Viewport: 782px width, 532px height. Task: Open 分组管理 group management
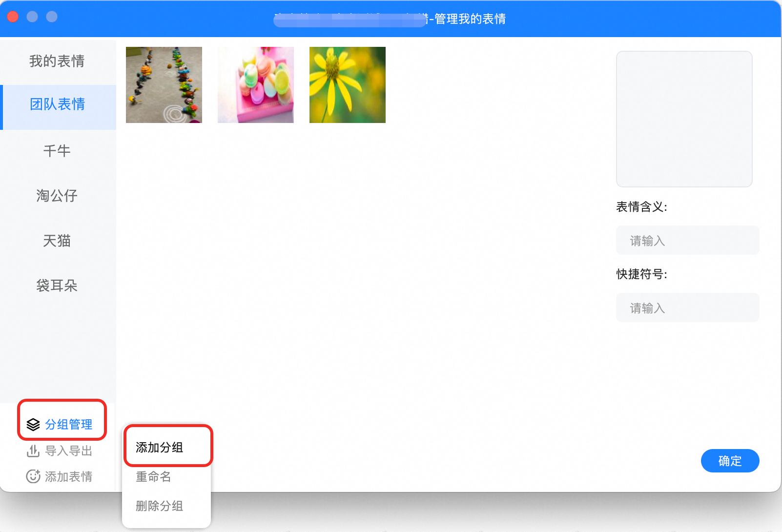pos(60,425)
